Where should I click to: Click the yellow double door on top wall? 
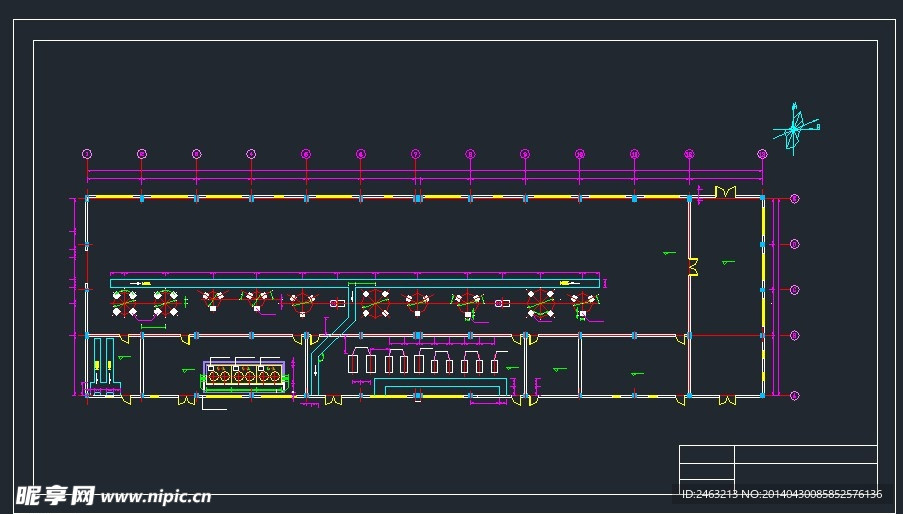coord(725,191)
